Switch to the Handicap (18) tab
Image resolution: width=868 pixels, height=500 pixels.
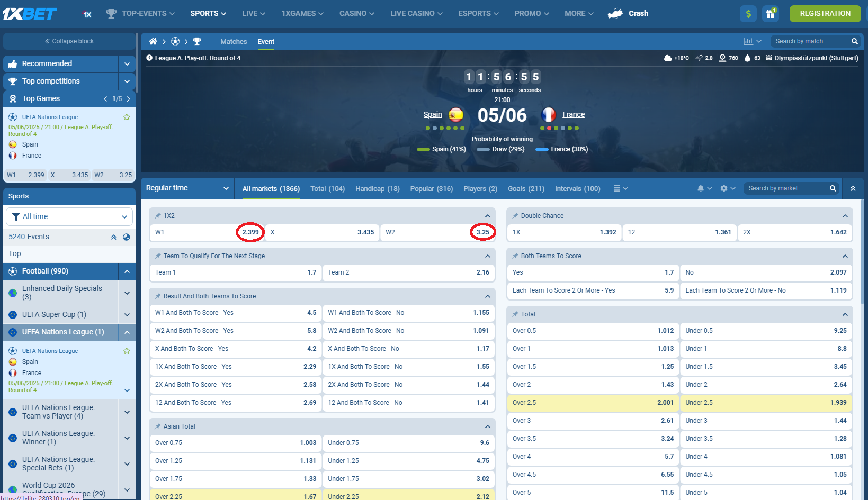(x=378, y=189)
